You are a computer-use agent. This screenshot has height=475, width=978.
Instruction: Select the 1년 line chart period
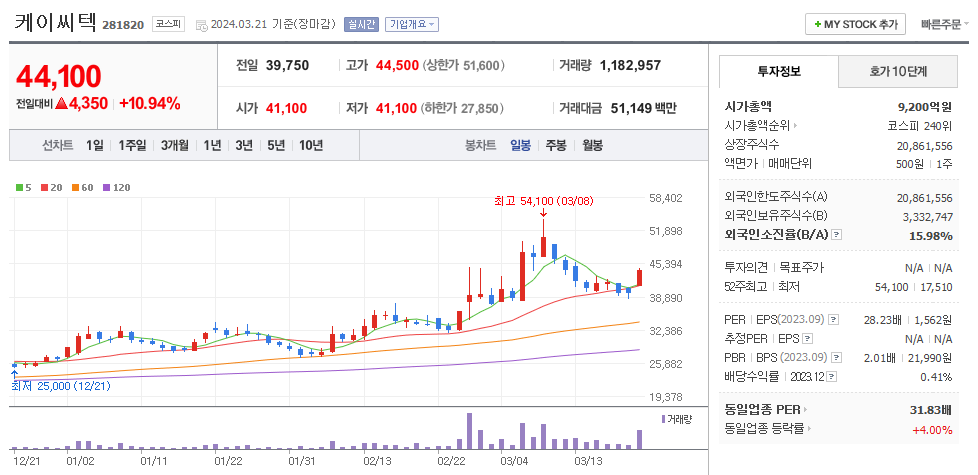212,145
